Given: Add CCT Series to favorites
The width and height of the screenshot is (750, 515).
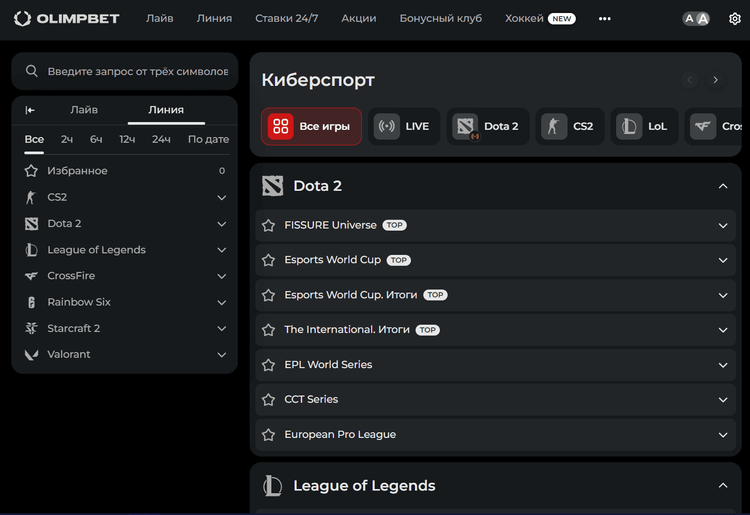Looking at the screenshot, I should point(268,400).
